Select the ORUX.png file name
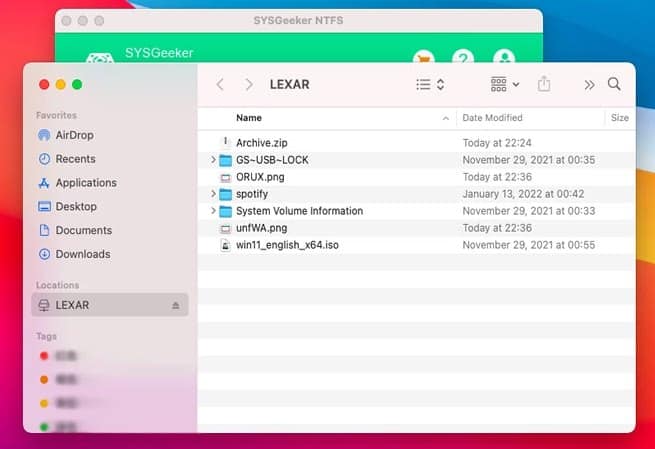Image resolution: width=655 pixels, height=449 pixels. (260, 177)
